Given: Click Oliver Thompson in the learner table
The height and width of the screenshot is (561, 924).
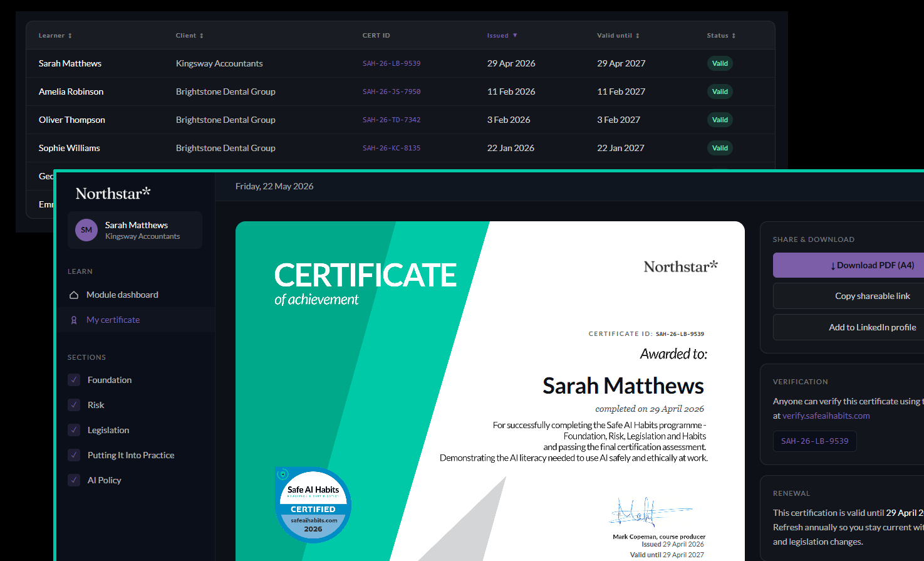Looking at the screenshot, I should 72,120.
